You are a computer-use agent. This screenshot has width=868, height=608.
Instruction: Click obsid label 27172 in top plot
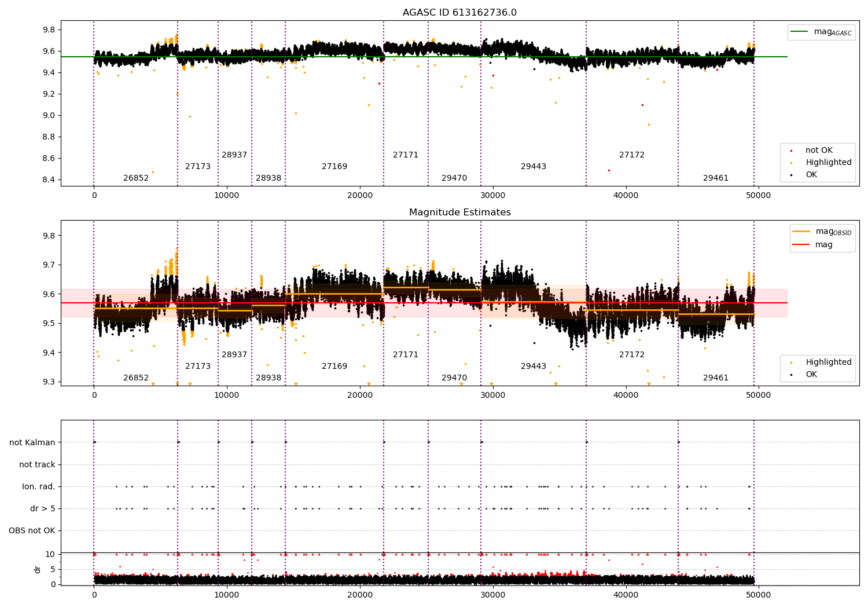pos(632,155)
